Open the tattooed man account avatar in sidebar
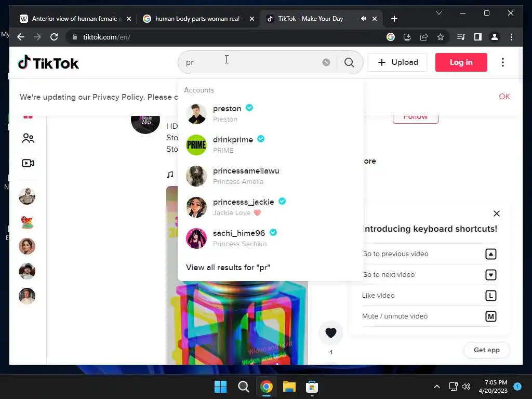Screen dimensions: 532x399 point(27,196)
